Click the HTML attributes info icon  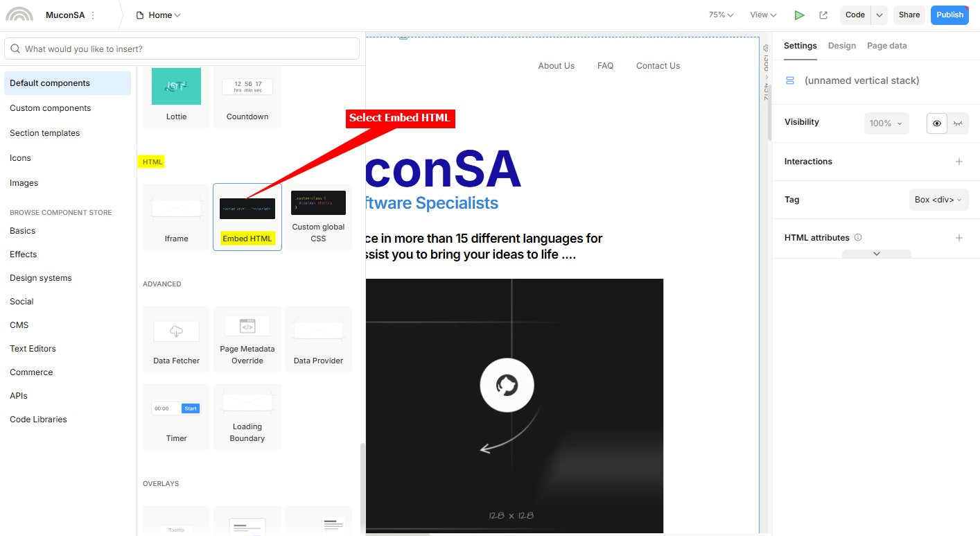tap(858, 237)
